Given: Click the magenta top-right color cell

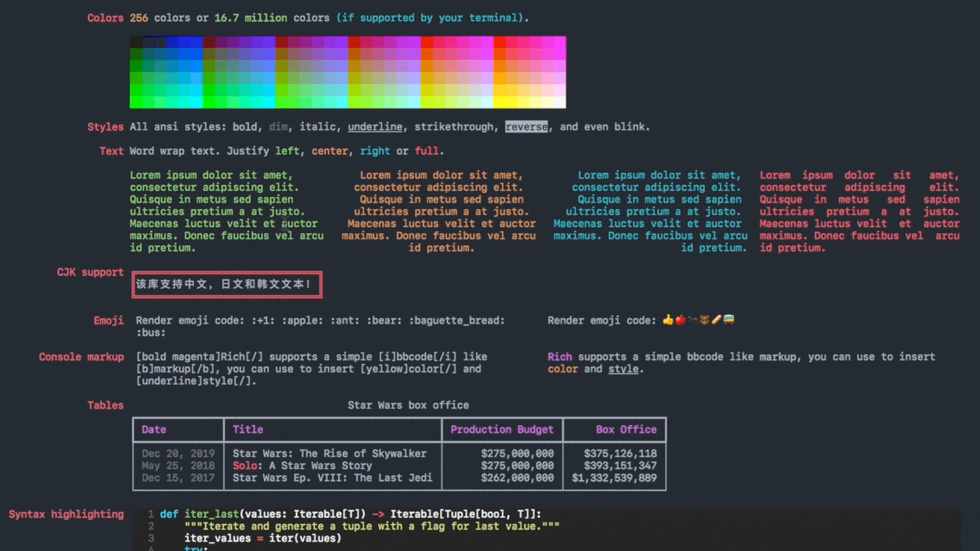Looking at the screenshot, I should pyautogui.click(x=560, y=41).
